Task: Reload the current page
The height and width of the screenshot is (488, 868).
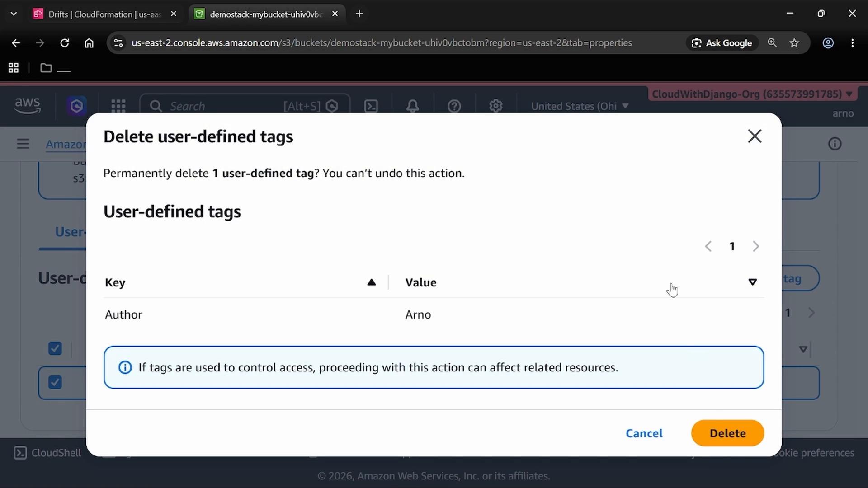Action: click(x=65, y=43)
